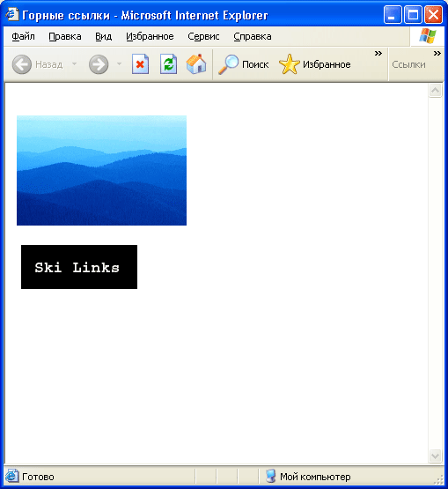Open Forward button history dropdown arrow
Screen dimensions: 448x489
119,63
